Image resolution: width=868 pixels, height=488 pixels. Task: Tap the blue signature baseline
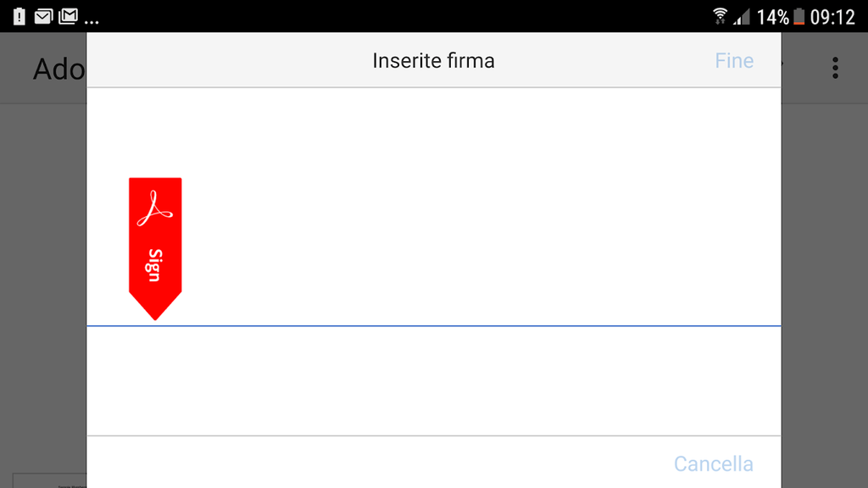coord(433,326)
